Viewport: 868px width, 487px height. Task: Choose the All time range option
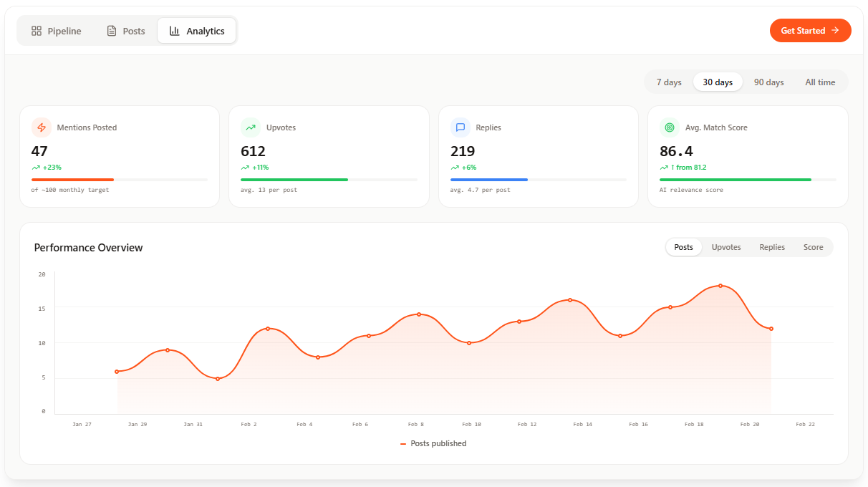point(820,82)
